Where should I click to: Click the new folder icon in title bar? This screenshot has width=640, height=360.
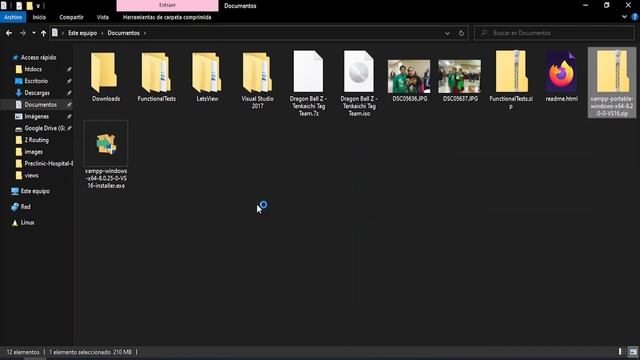(29, 6)
